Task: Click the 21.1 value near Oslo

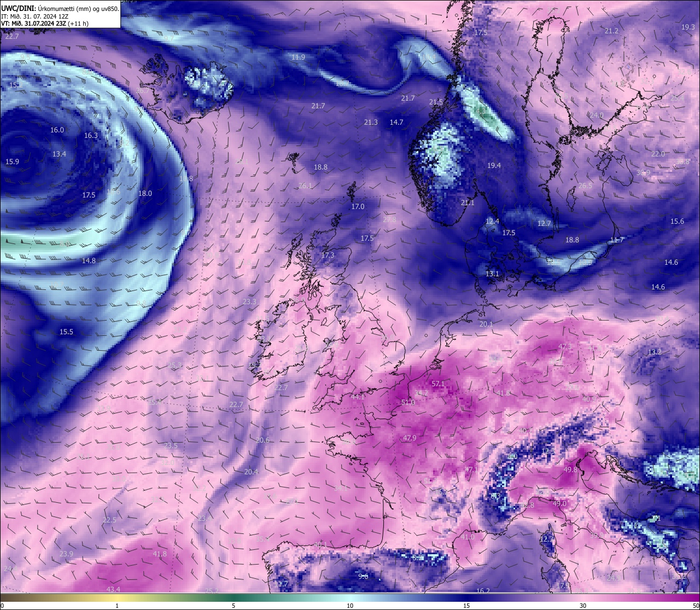Action: [x=468, y=202]
